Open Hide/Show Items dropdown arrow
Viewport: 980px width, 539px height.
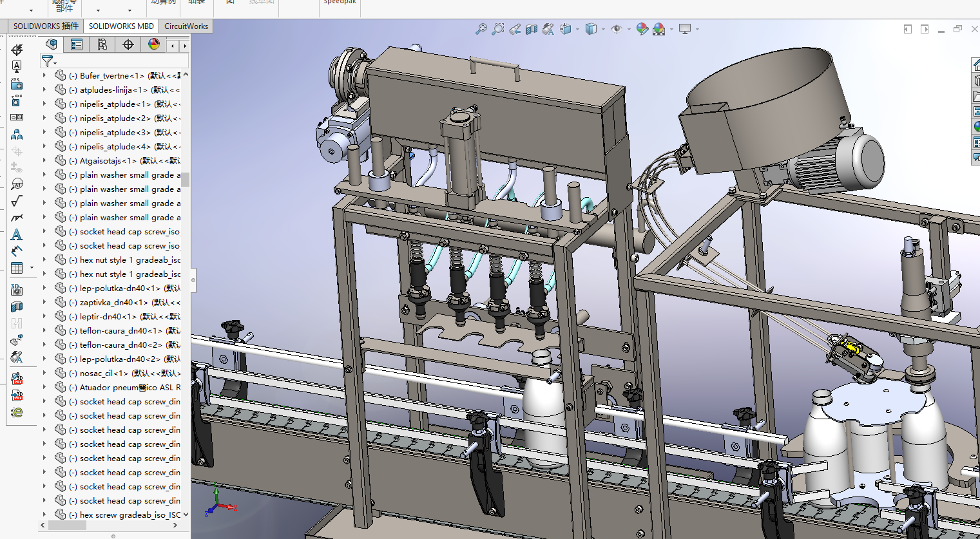[x=629, y=29]
